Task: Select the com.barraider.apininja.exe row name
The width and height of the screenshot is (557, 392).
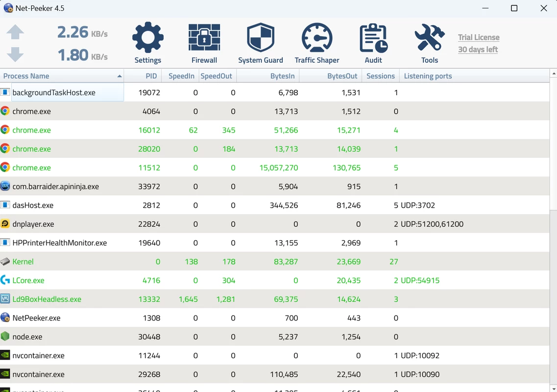Action: (56, 186)
